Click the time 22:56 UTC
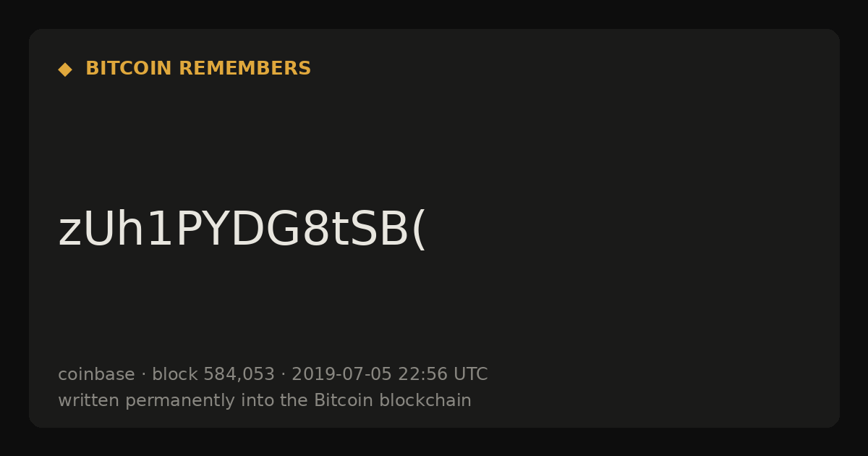 coord(443,374)
